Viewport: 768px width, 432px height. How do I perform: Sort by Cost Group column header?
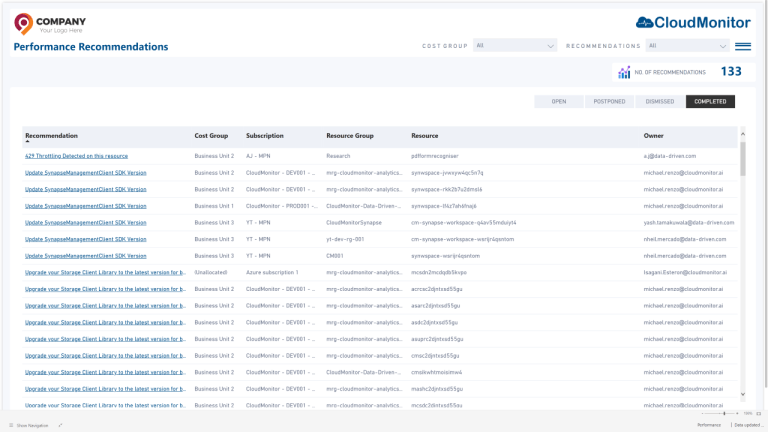point(211,136)
